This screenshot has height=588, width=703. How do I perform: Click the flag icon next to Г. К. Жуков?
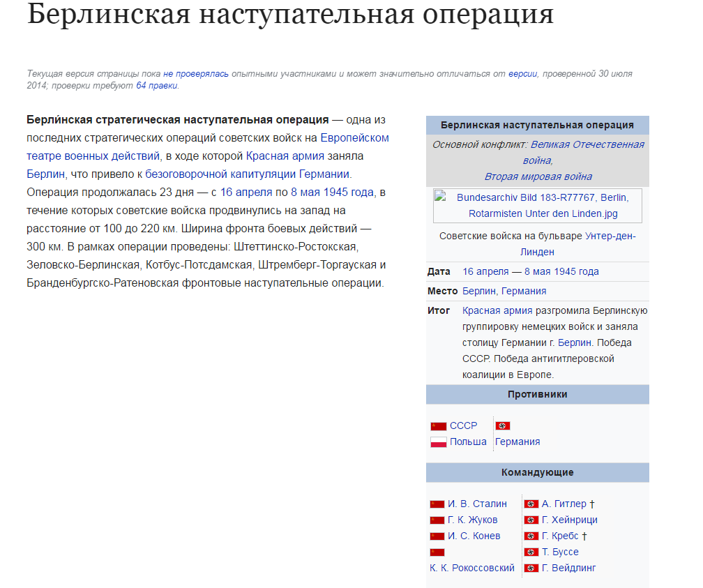pyautogui.click(x=437, y=520)
